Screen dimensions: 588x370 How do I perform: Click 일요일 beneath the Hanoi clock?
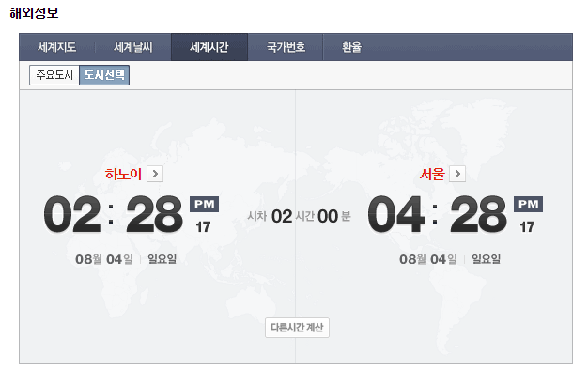pyautogui.click(x=162, y=259)
